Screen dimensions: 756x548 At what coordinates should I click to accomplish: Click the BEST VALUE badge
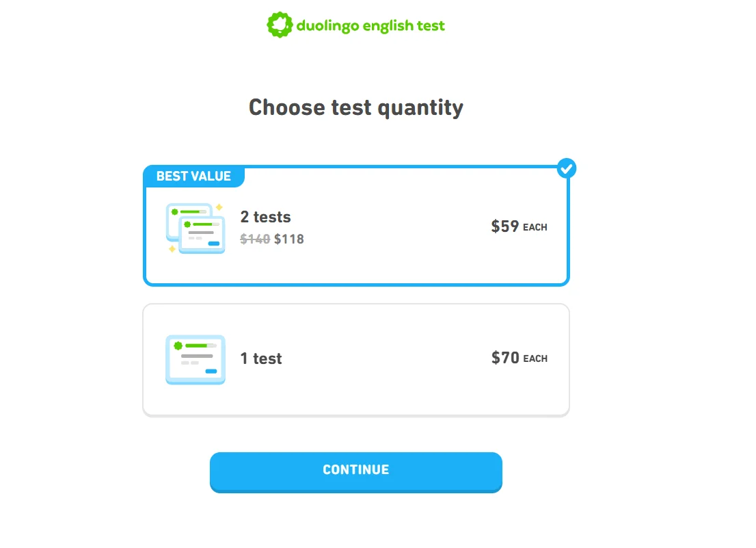(193, 176)
